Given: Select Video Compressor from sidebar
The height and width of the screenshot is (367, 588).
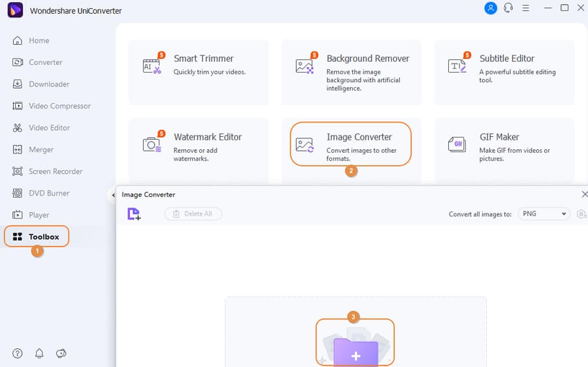Looking at the screenshot, I should (x=51, y=106).
